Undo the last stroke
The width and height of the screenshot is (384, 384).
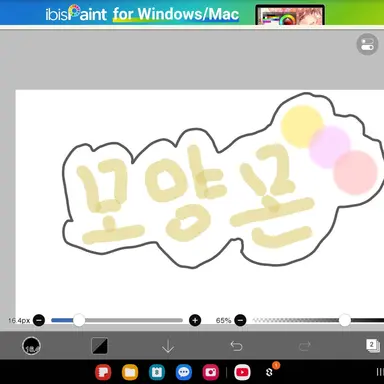236,346
